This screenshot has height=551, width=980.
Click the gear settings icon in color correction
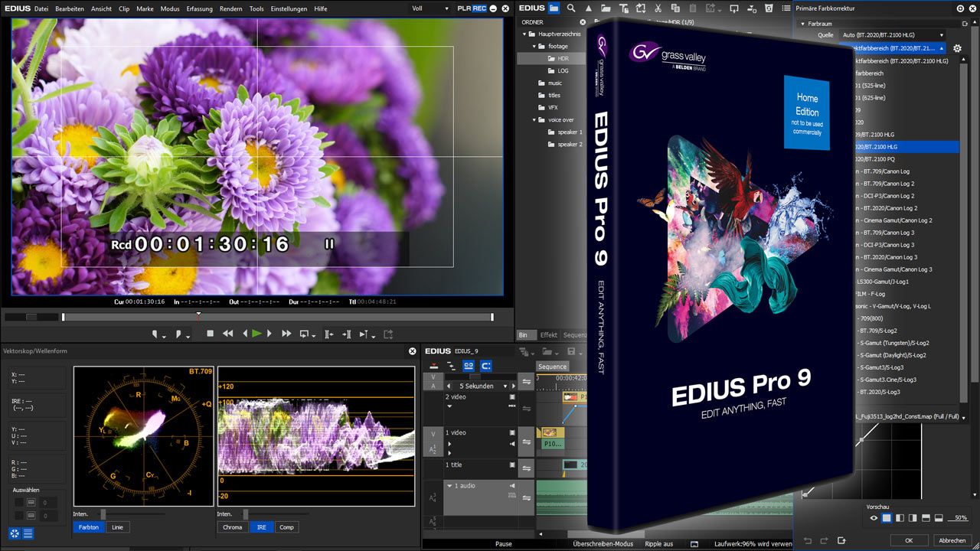tap(957, 48)
